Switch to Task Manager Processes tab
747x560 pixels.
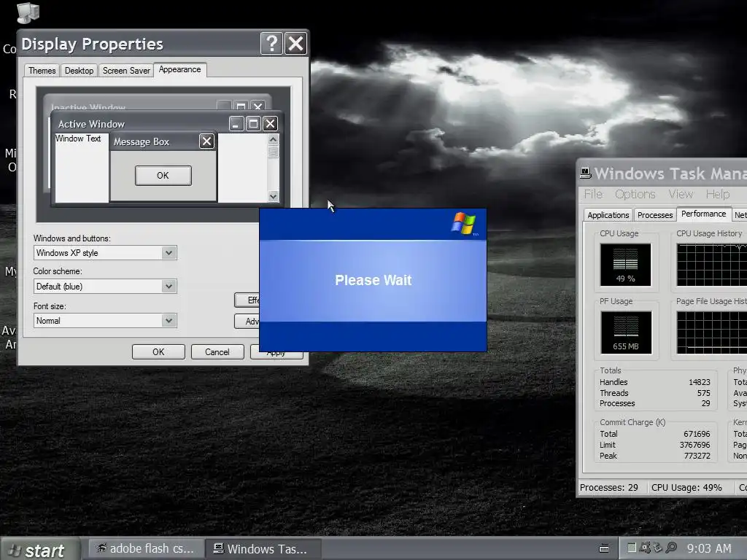coord(655,215)
